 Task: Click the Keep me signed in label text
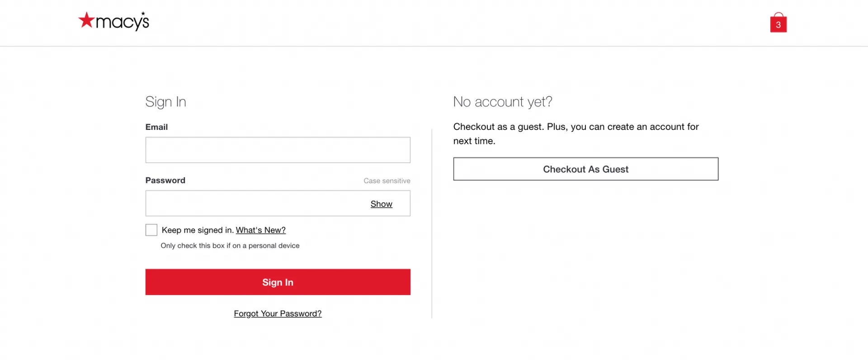click(198, 230)
